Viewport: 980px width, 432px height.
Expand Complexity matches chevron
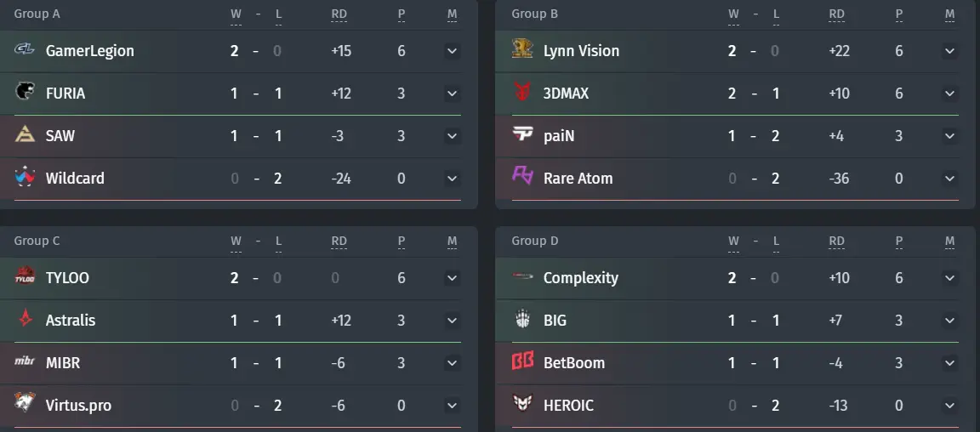949,278
